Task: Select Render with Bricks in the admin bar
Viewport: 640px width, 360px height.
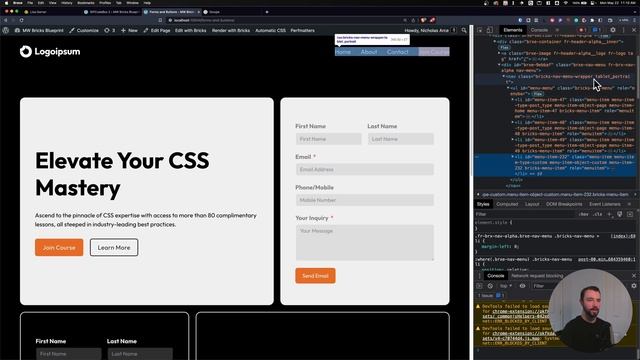Action: click(231, 30)
